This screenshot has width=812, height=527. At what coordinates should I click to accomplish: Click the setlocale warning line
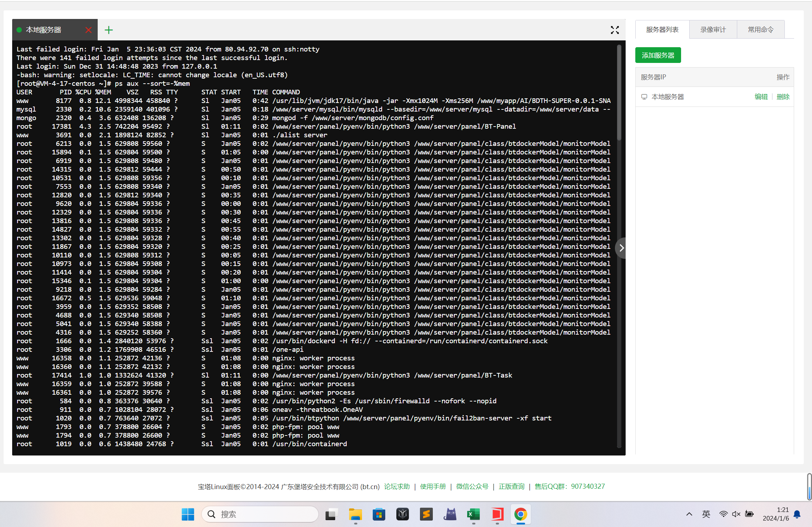(x=152, y=75)
